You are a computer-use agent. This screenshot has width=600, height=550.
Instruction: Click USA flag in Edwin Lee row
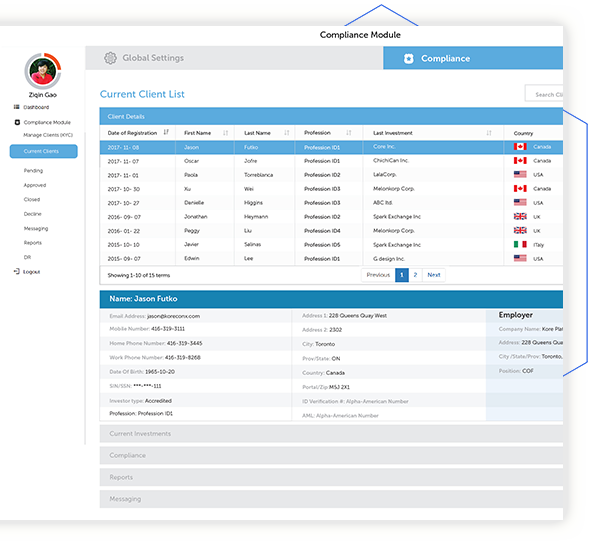tap(520, 258)
